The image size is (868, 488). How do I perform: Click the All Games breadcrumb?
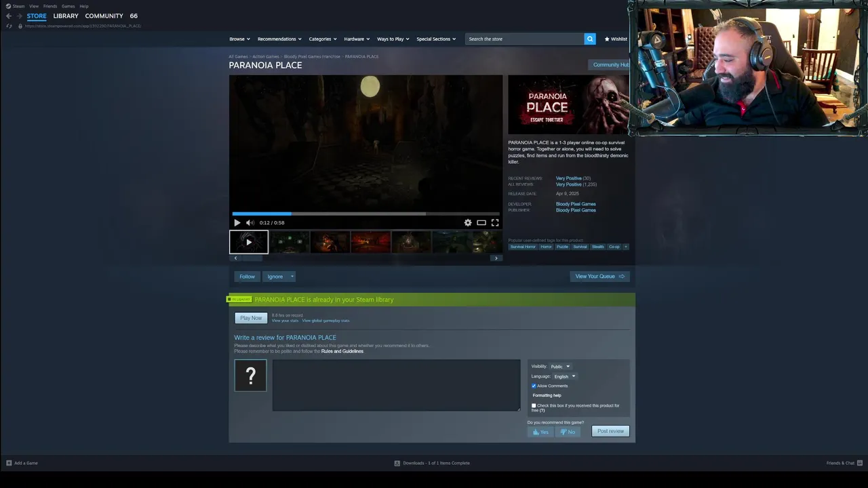[x=238, y=56]
